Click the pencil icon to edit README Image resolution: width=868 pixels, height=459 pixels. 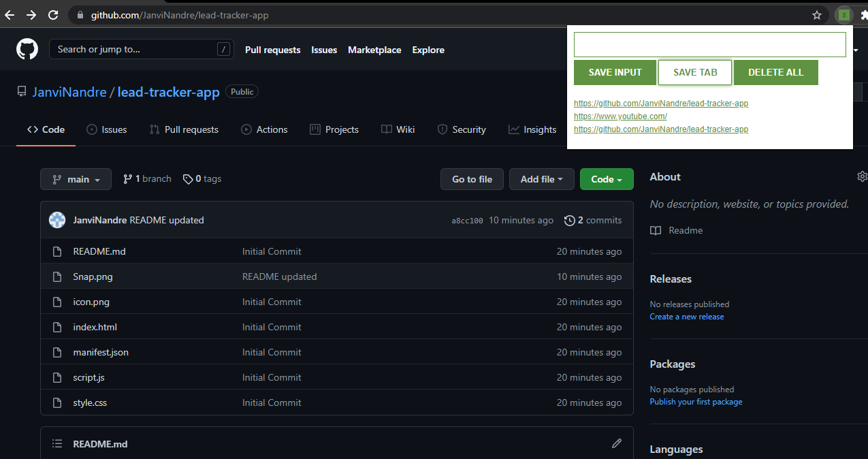616,443
